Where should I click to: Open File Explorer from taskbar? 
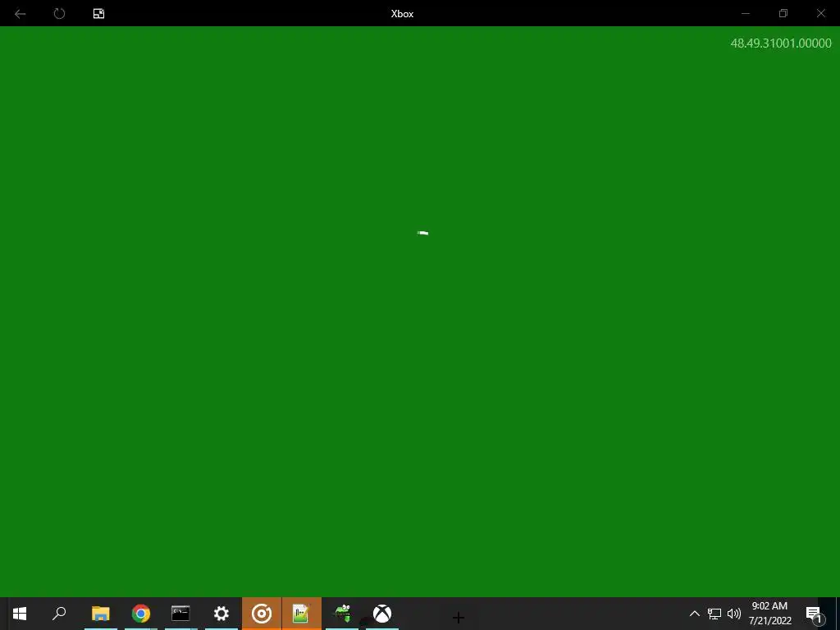pos(100,614)
